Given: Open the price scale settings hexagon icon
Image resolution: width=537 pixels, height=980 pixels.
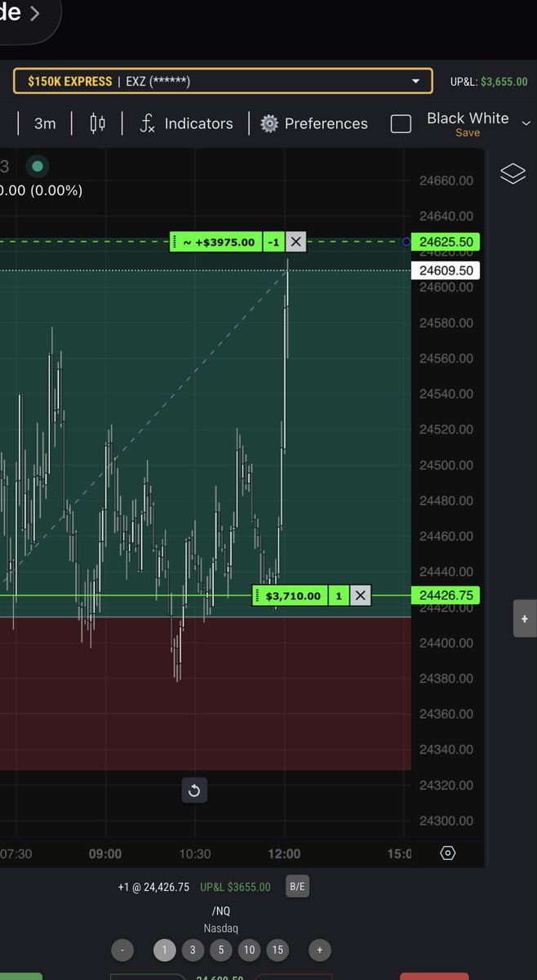Looking at the screenshot, I should 447,853.
